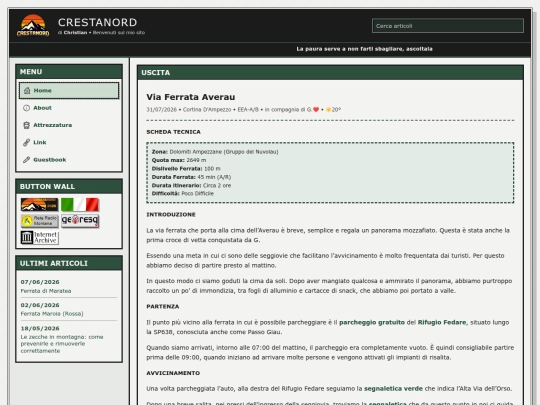The height and width of the screenshot is (405, 540).
Task: Click the BUTTON WALL panel header
Action: tap(69, 186)
